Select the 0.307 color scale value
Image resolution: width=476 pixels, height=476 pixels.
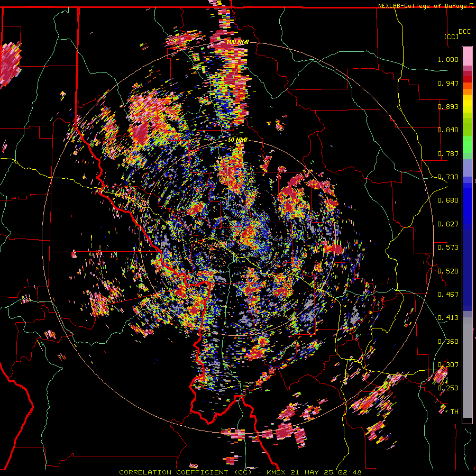448,365
